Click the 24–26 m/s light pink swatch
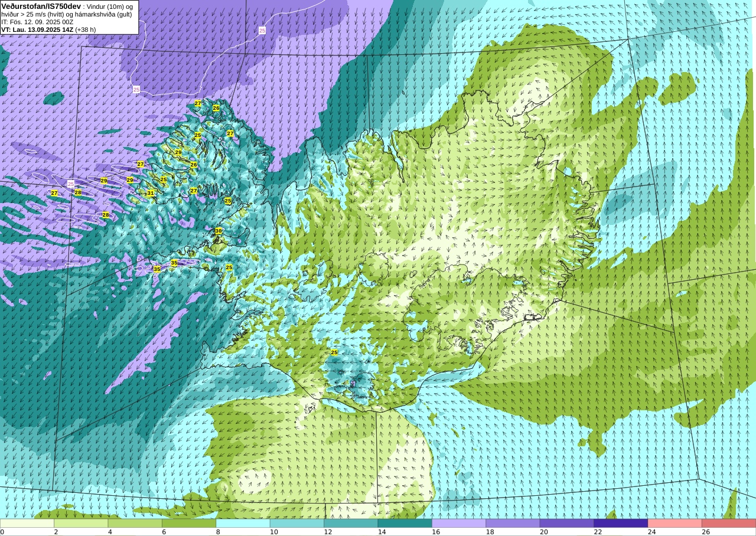 coord(675,523)
